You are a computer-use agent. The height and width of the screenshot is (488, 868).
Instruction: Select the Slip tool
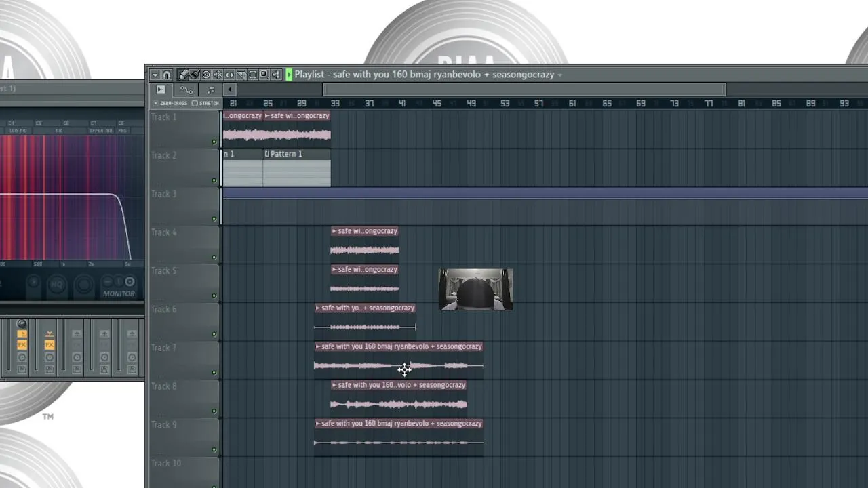tap(229, 75)
